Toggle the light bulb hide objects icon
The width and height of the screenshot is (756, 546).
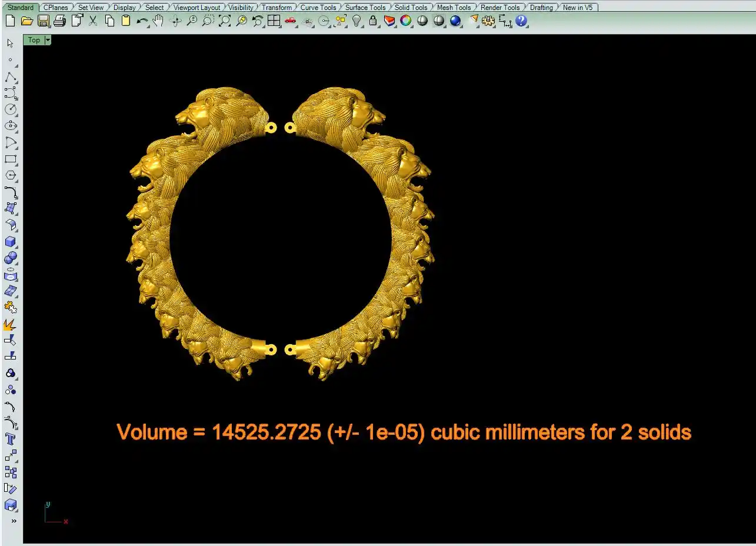tap(357, 21)
